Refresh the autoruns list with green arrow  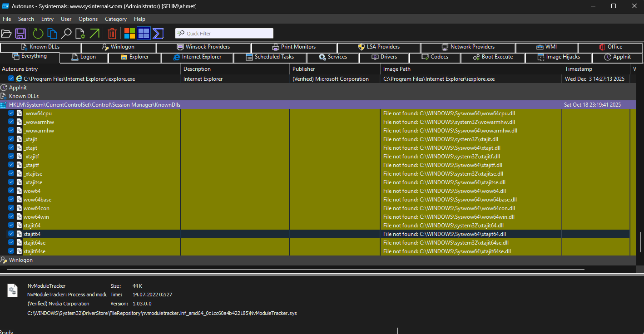point(38,34)
